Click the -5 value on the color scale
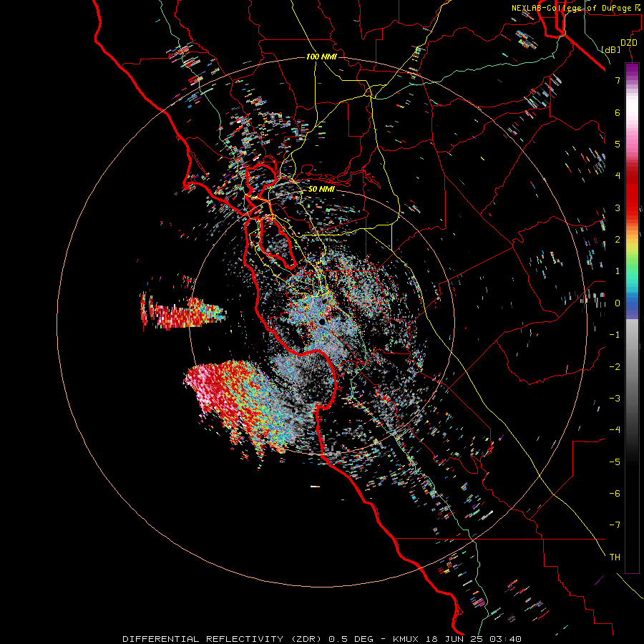644x644 pixels. (615, 462)
